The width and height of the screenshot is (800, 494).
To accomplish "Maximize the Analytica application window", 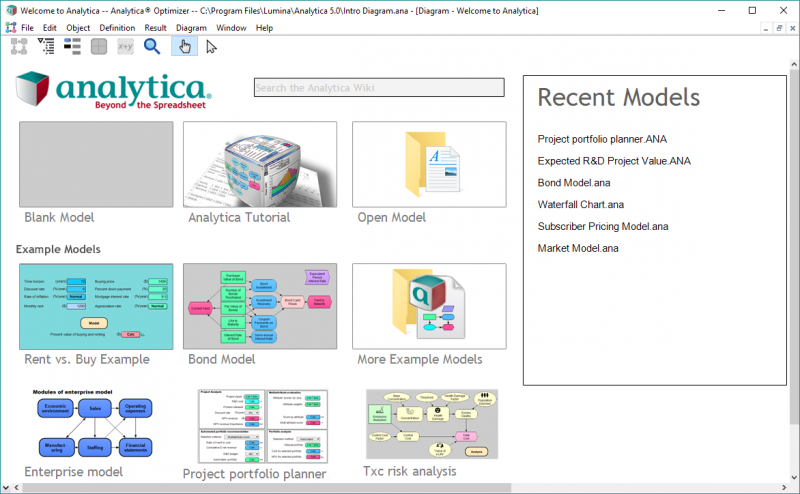I will pos(752,10).
